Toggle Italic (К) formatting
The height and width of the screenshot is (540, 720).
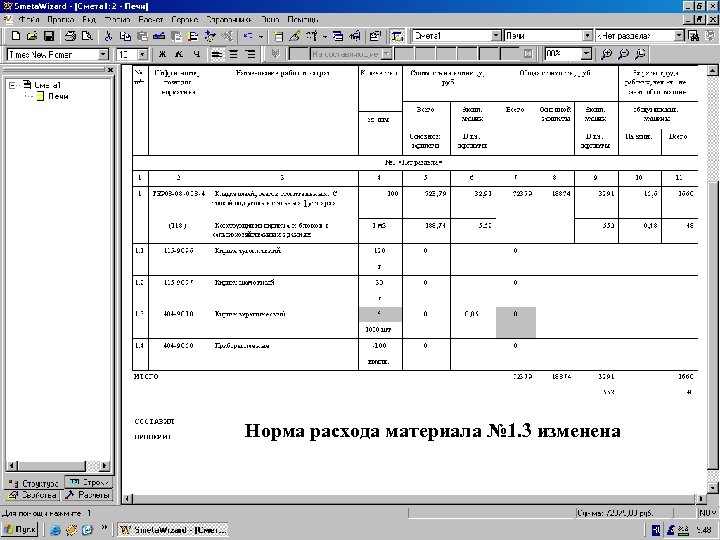tap(179, 54)
